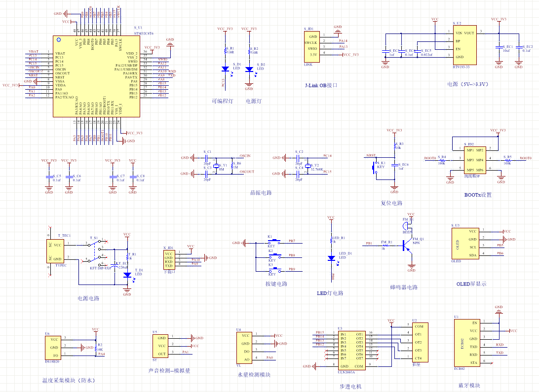Click the ULN2003A driver chip
This screenshot has height=392, width=539.
[351, 351]
